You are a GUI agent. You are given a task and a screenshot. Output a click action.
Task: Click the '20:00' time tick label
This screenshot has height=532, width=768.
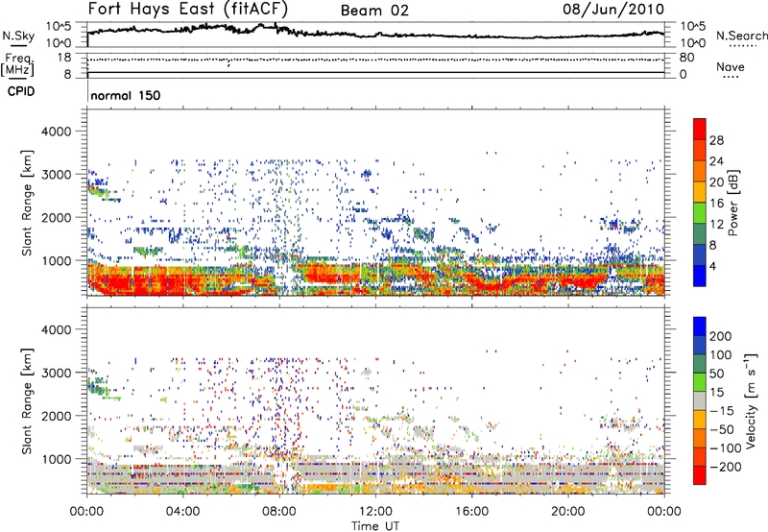point(567,512)
